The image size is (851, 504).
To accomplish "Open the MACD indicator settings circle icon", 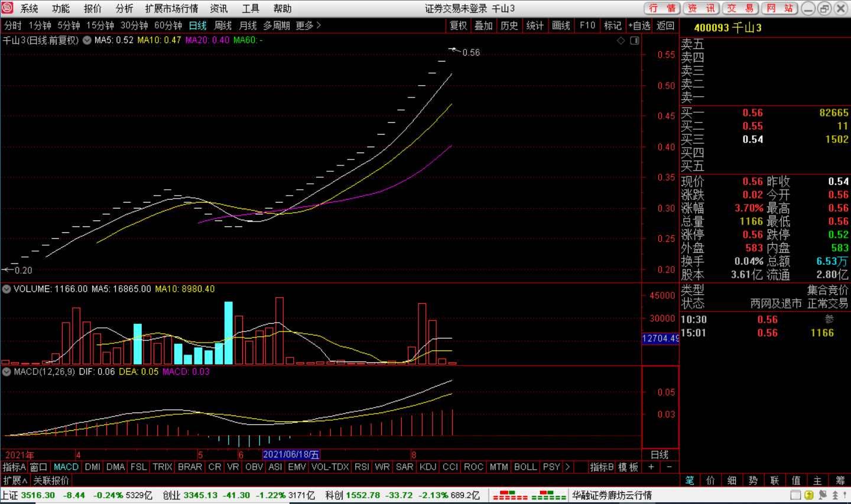I will (x=7, y=372).
